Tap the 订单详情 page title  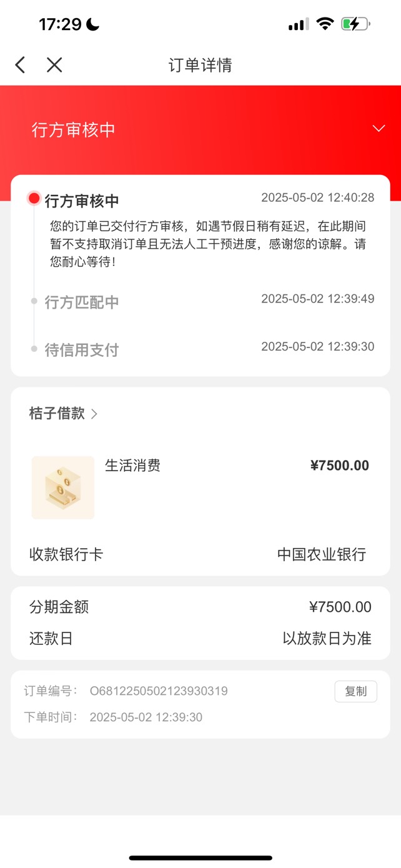[200, 65]
